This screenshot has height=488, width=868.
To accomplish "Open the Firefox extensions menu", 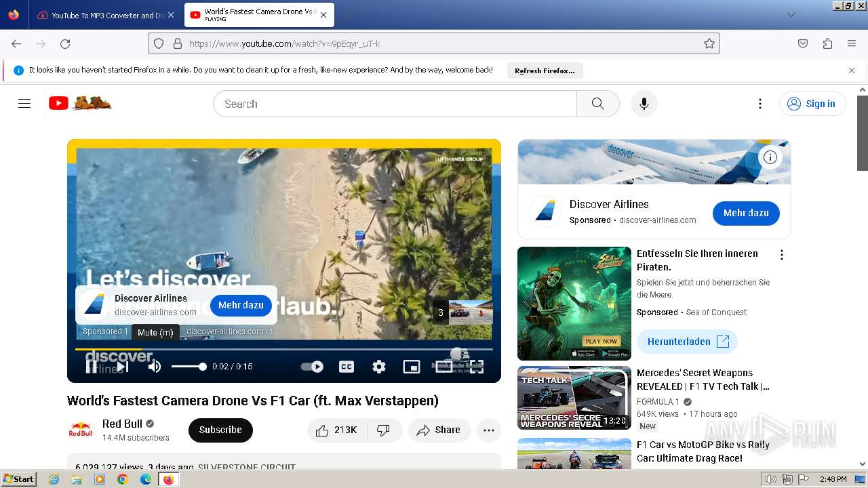I will (x=827, y=43).
